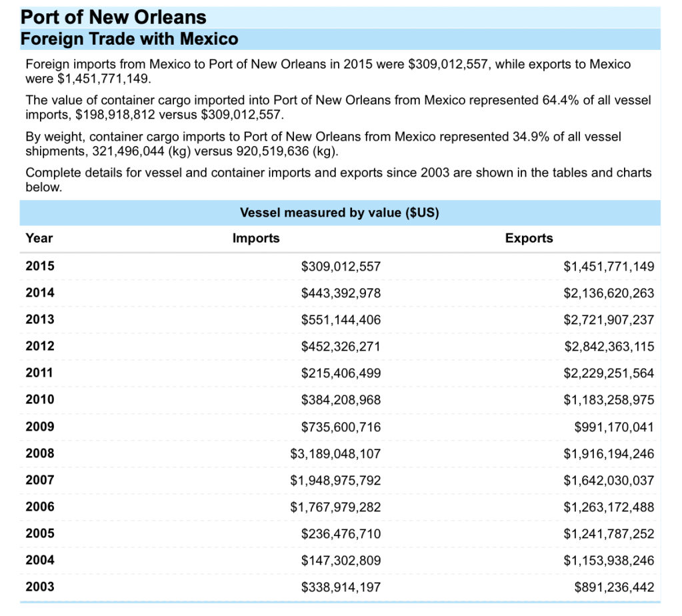
Task: Click the Port of New Orleans heading
Action: point(113,17)
